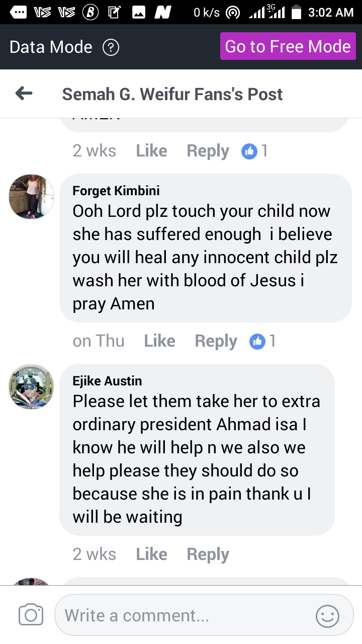Tap the camera icon to attach photo
Viewport: 362px width, 644px height.
pos(31,615)
